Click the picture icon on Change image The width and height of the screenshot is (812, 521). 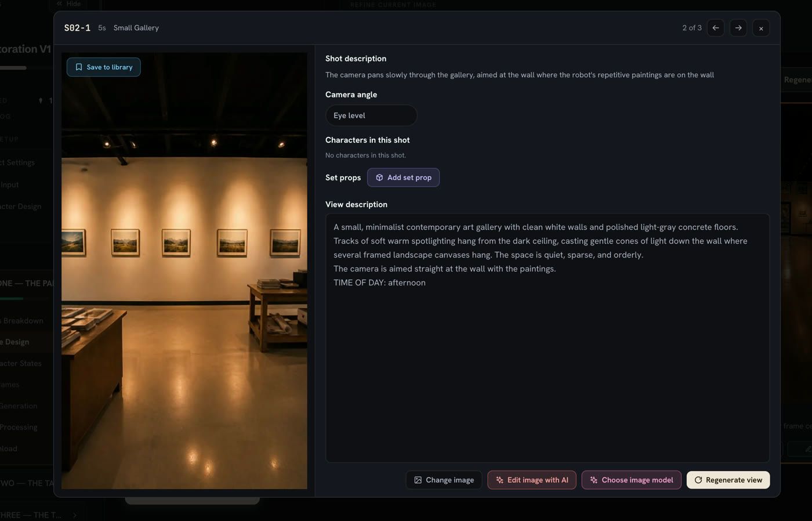tap(418, 480)
